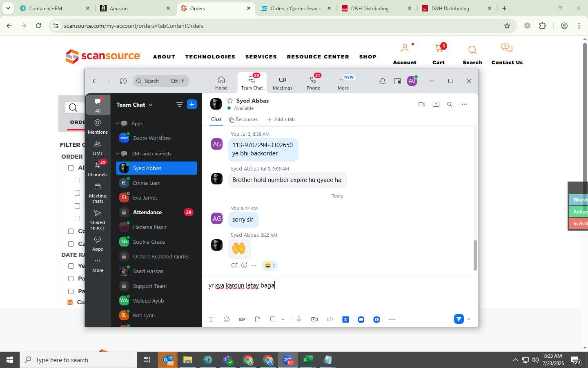Click the AG profile avatar in Zoom header

click(x=412, y=81)
